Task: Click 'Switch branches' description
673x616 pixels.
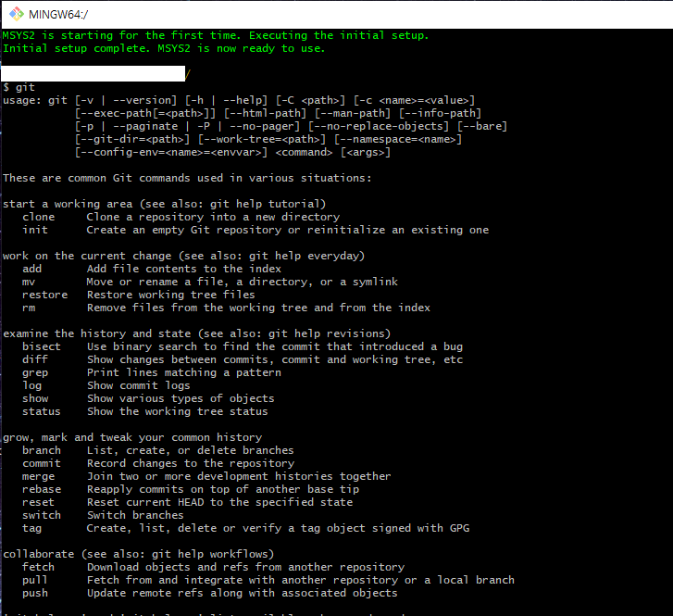Action: pos(135,515)
